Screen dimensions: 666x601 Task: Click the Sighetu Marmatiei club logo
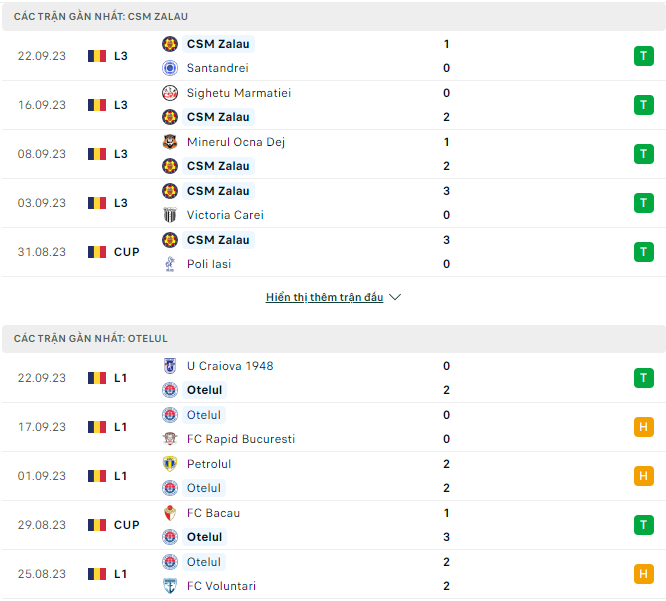tap(170, 93)
